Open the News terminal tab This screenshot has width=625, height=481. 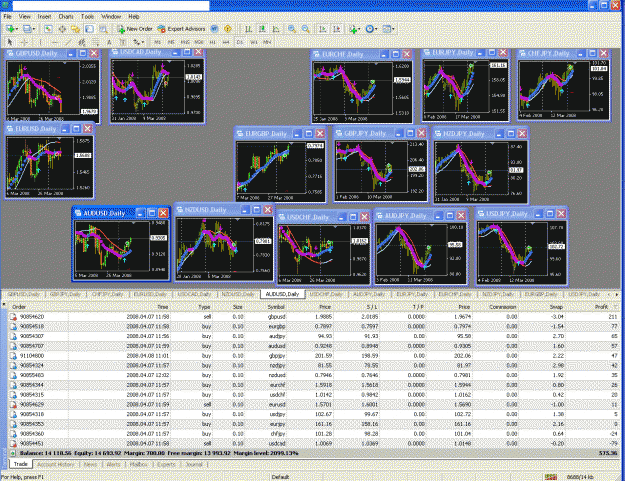click(90, 464)
